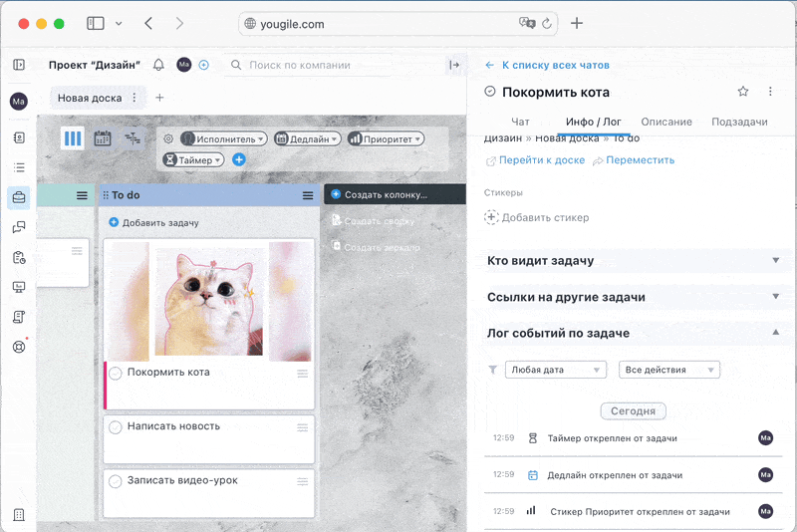Click the user avatar in left sidebar

pos(19,101)
